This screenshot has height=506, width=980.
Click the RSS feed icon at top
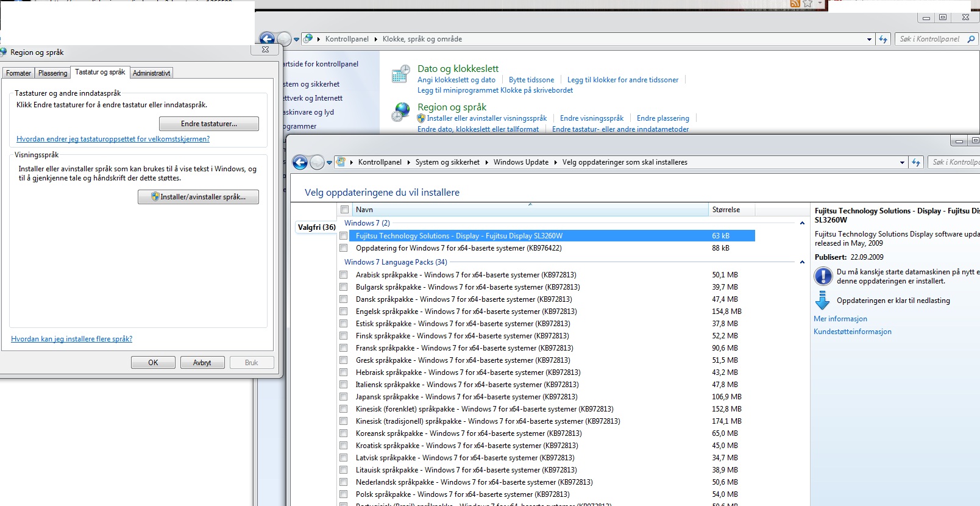tap(795, 4)
